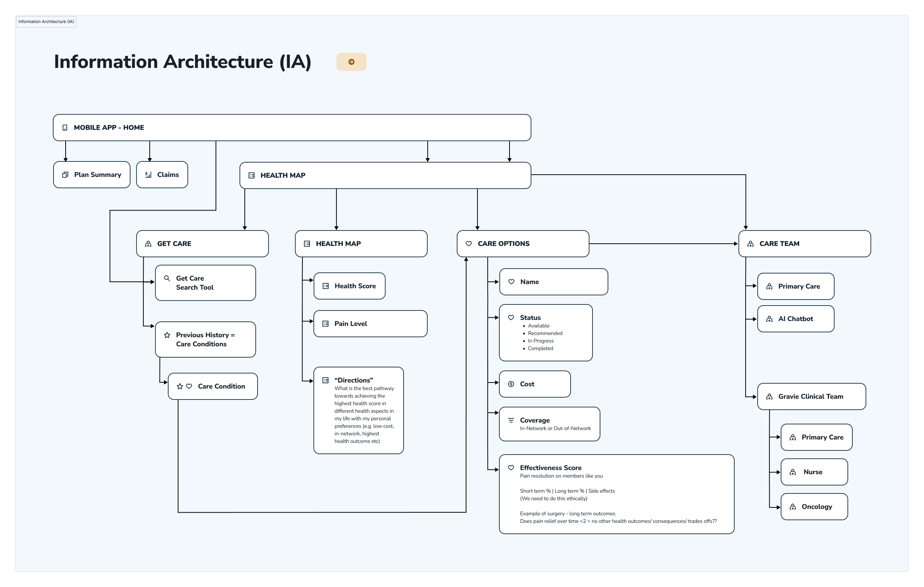Click the Completed status bullet
This screenshot has height=587, width=924.
[540, 348]
